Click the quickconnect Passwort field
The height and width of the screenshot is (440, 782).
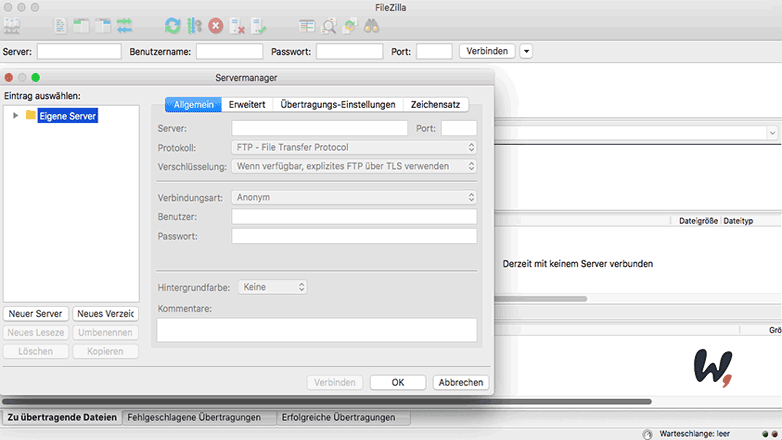pyautogui.click(x=350, y=51)
